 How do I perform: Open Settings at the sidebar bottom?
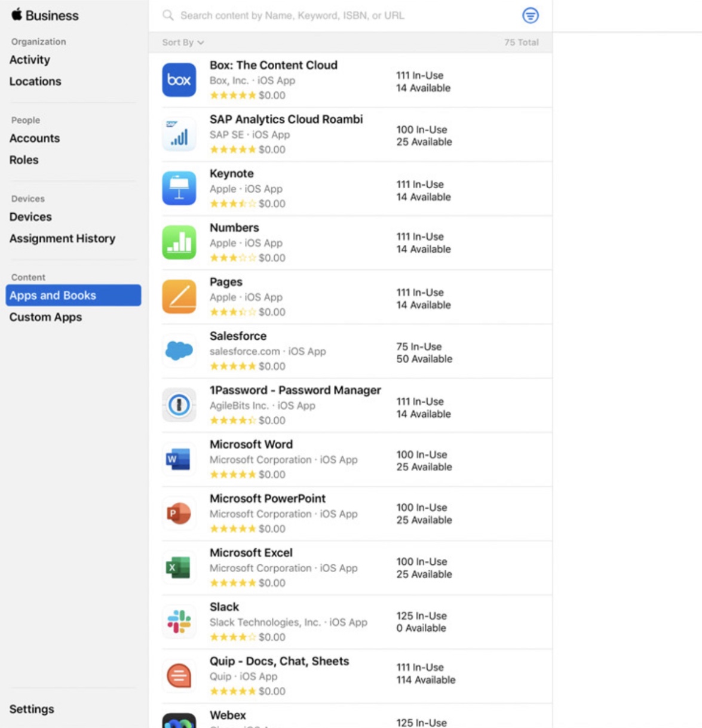click(x=32, y=709)
